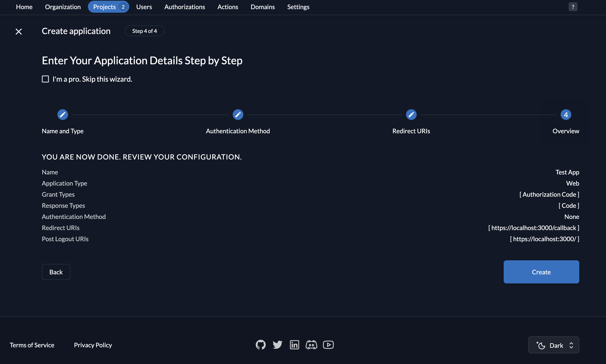Go to the Users section

click(x=144, y=7)
